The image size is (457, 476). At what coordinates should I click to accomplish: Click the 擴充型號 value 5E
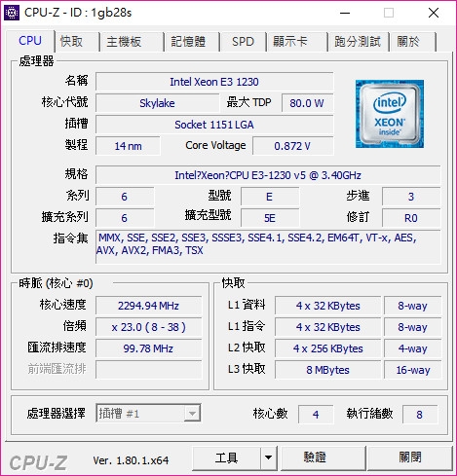click(x=270, y=218)
